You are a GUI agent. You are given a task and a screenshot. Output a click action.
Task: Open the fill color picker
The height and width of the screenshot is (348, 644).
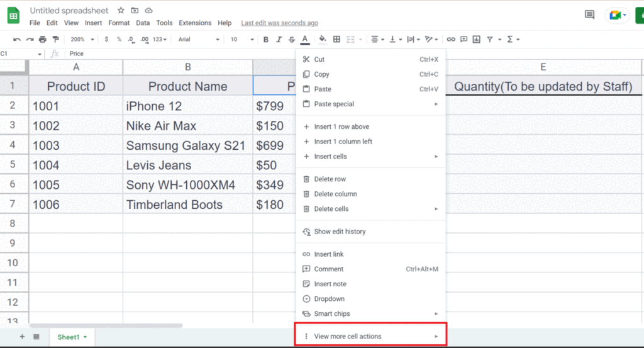(x=323, y=40)
